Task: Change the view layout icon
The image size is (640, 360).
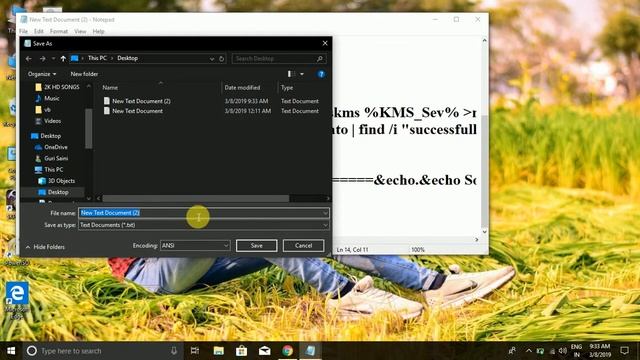Action: click(291, 74)
